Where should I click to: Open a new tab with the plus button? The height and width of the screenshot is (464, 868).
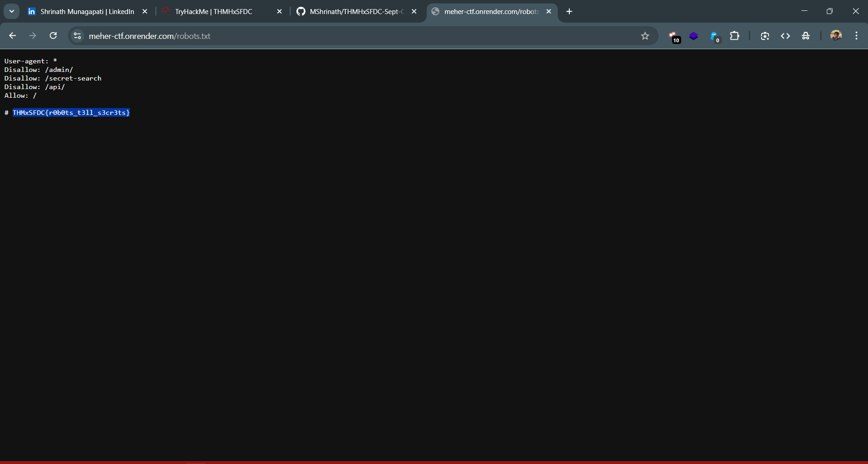click(x=569, y=12)
